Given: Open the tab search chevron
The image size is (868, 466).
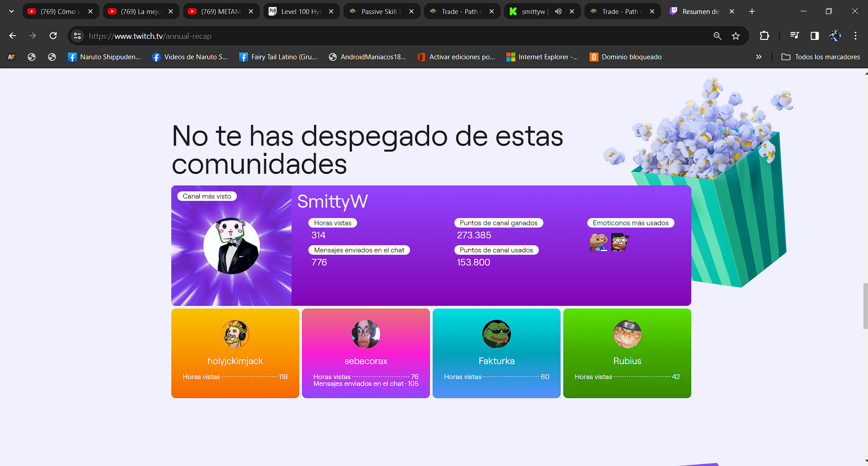Looking at the screenshot, I should (x=11, y=11).
